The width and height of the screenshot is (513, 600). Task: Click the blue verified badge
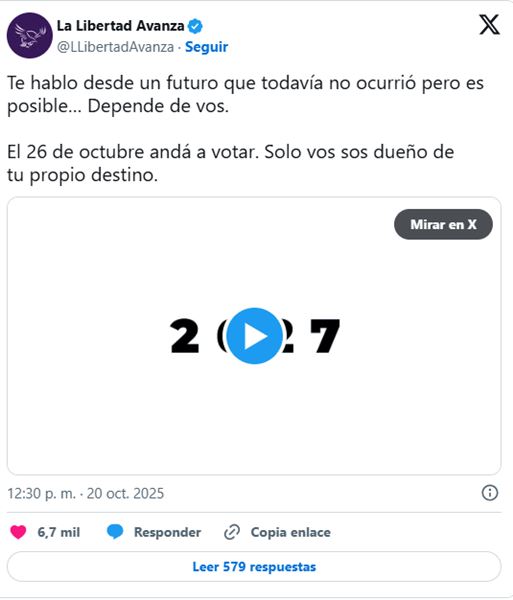point(195,26)
